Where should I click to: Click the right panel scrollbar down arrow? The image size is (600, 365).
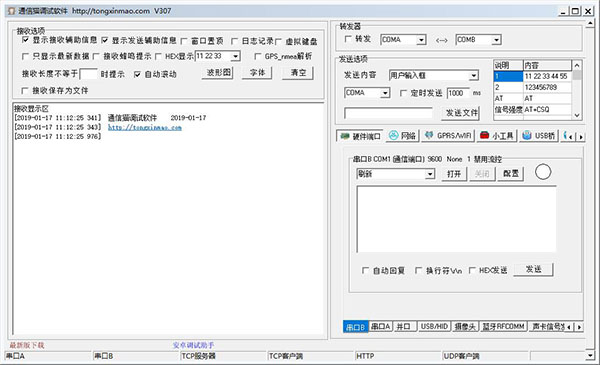[590, 355]
